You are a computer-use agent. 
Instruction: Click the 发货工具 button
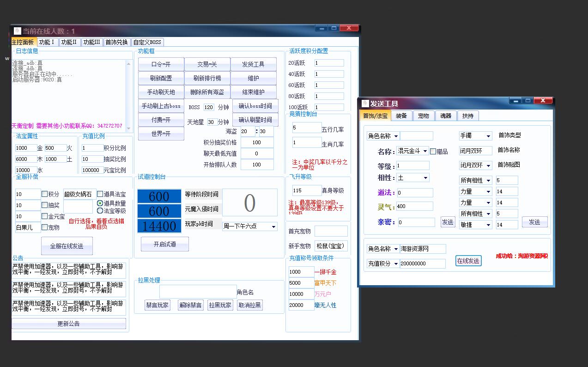point(253,64)
